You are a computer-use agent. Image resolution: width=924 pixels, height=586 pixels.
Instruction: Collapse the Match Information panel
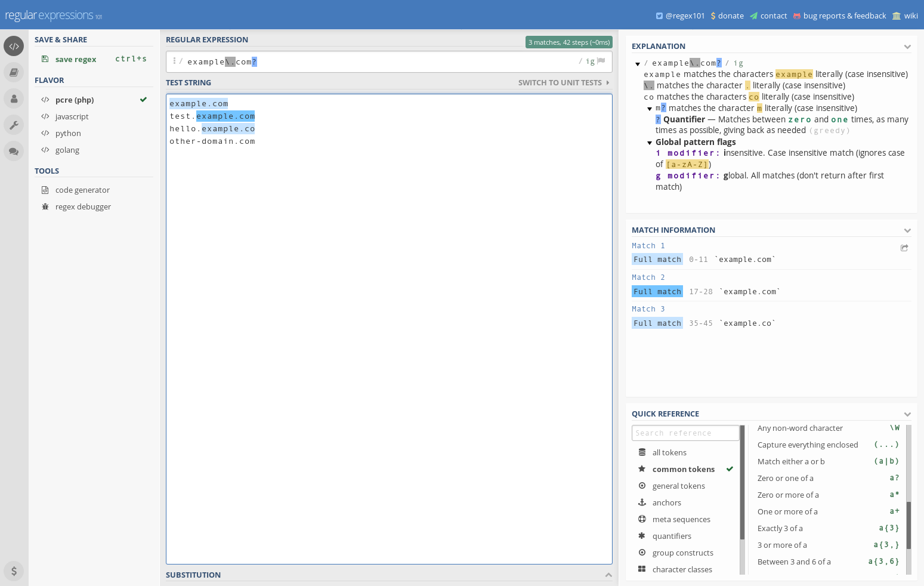tap(907, 230)
